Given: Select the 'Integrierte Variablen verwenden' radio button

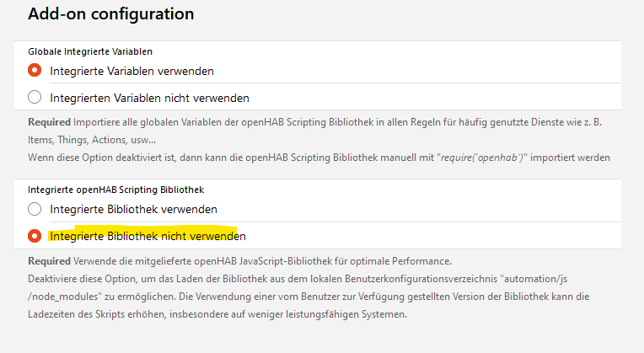Looking at the screenshot, I should point(35,71).
